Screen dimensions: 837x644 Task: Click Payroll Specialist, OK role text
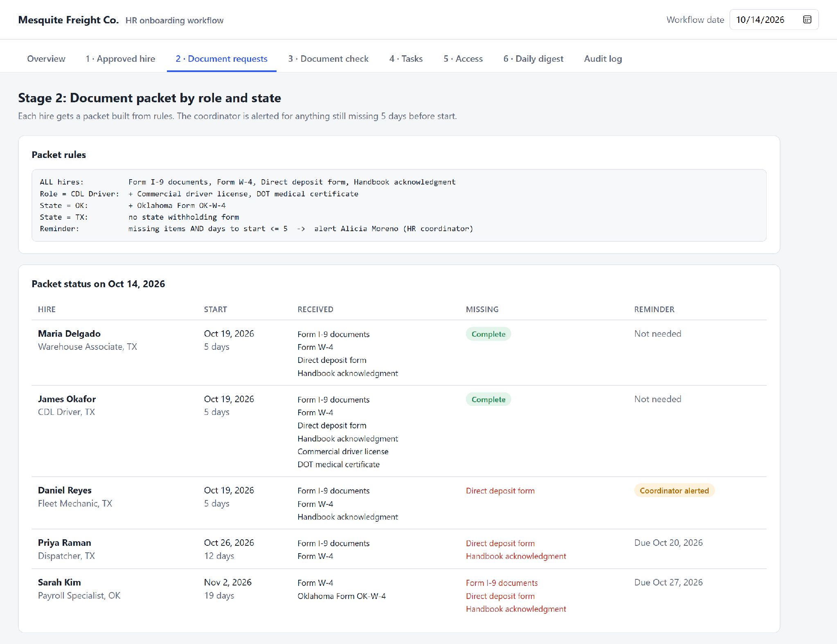[79, 595]
